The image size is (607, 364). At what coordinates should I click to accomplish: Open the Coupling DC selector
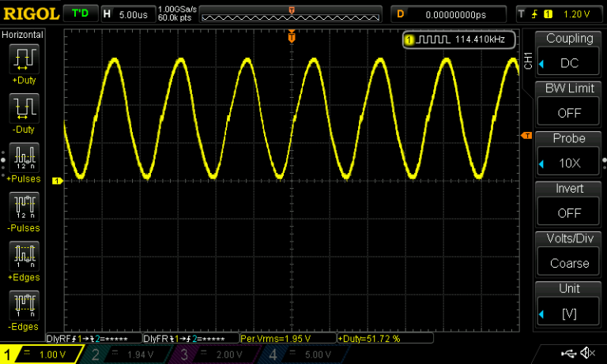coord(568,54)
